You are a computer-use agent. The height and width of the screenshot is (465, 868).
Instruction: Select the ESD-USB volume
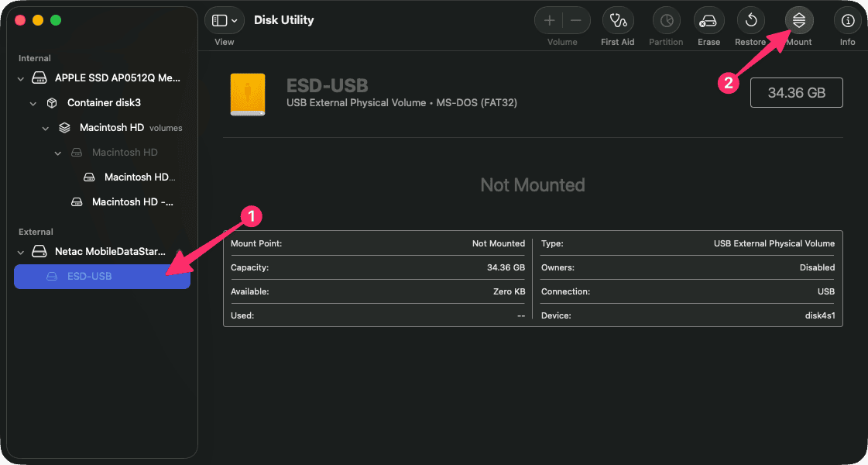[x=102, y=276]
